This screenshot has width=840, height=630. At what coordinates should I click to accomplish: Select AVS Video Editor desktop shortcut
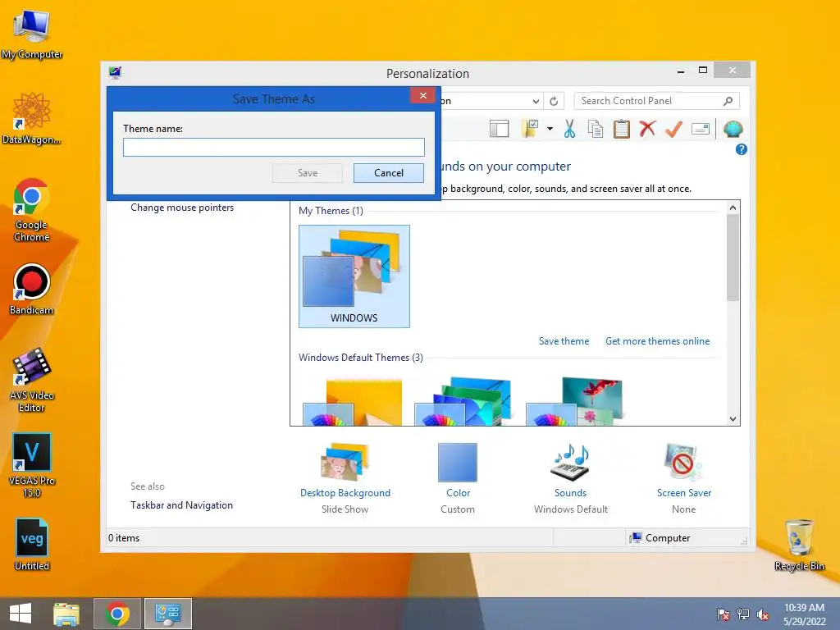32,380
